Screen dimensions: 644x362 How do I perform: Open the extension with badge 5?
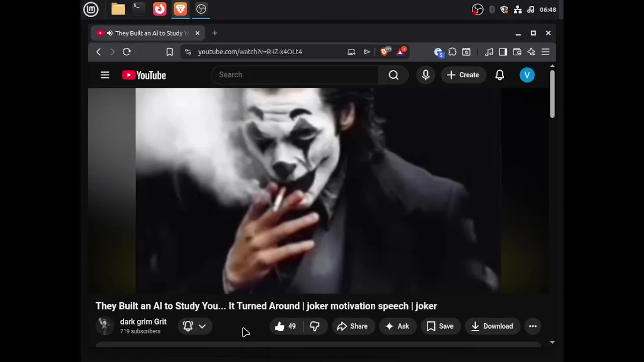tap(438, 52)
